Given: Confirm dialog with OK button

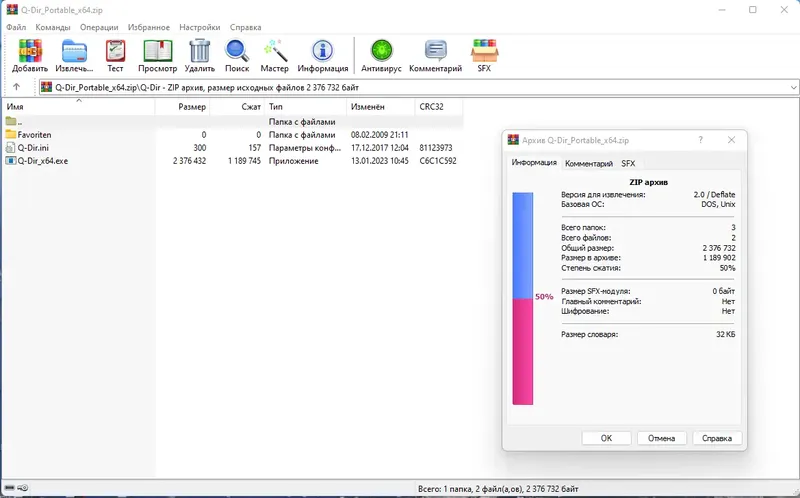Looking at the screenshot, I should pyautogui.click(x=606, y=438).
